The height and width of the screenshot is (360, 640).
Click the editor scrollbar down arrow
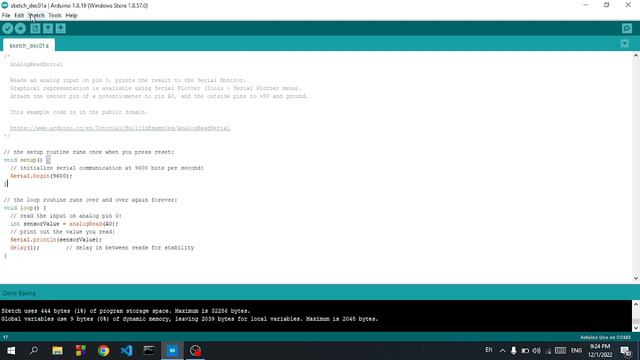click(636, 278)
